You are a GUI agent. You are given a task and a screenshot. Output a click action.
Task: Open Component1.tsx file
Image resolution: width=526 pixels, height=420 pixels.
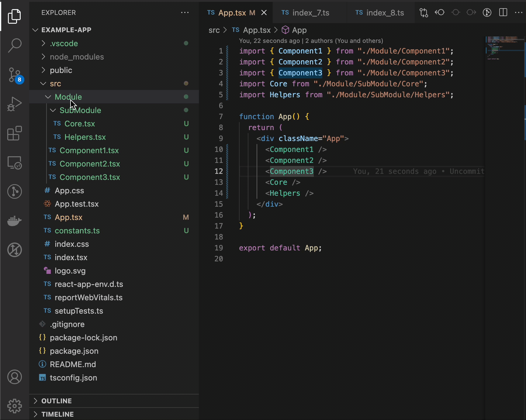pos(114,150)
